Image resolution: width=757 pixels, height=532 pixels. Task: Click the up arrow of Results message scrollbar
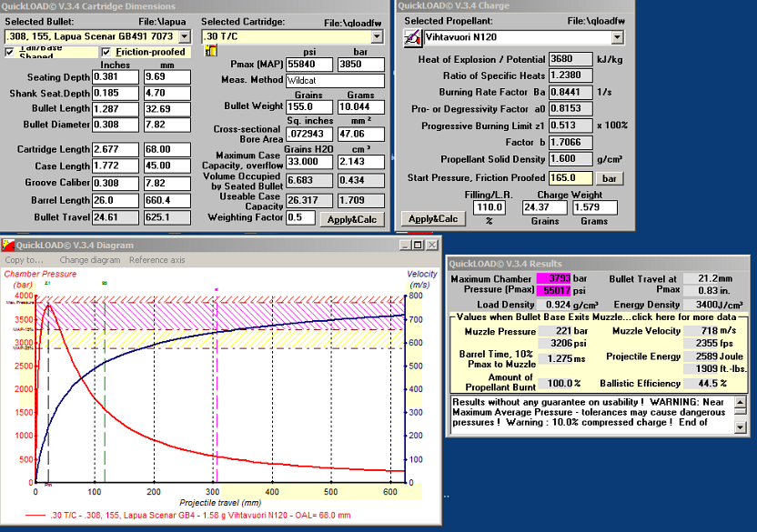tap(740, 402)
